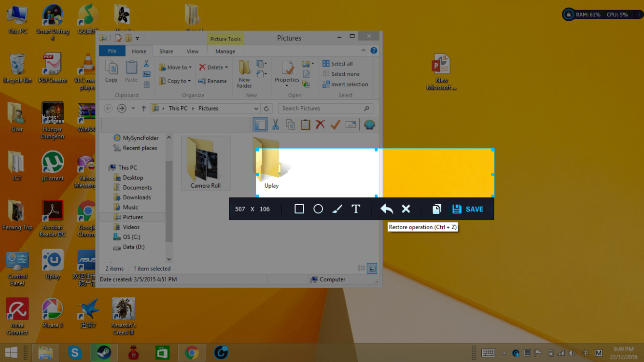Image resolution: width=644 pixels, height=362 pixels.
Task: Click MySyncFolder in navigation pane
Action: click(x=136, y=138)
